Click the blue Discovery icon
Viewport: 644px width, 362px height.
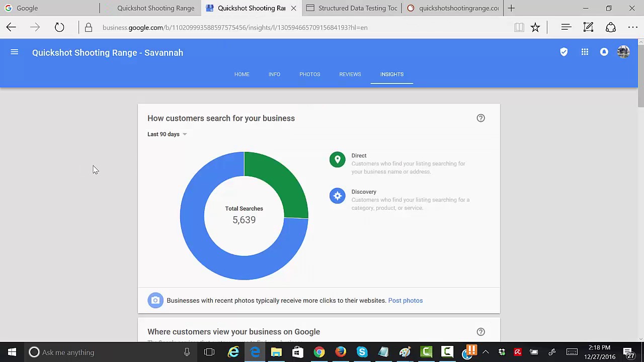click(338, 196)
